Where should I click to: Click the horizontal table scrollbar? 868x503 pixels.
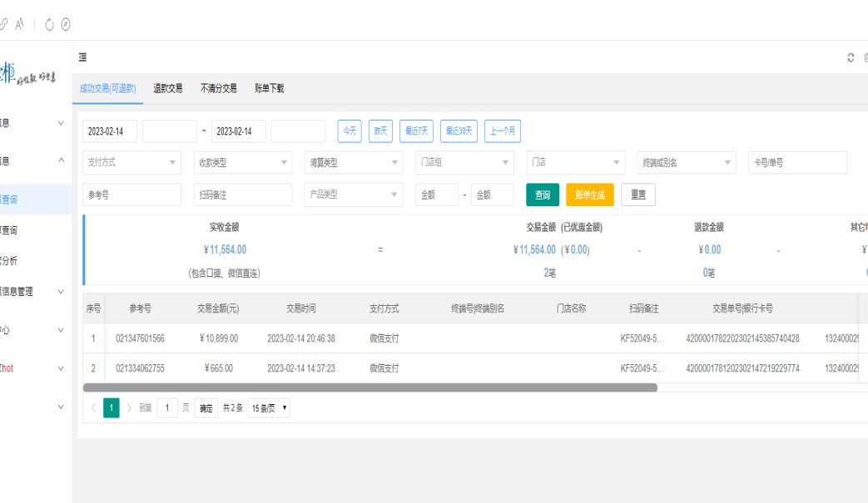point(370,387)
